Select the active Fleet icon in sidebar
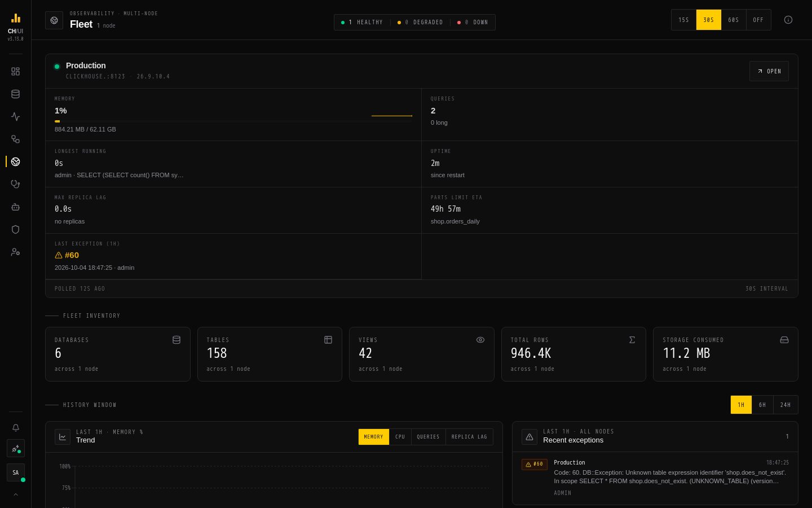 [x=15, y=162]
